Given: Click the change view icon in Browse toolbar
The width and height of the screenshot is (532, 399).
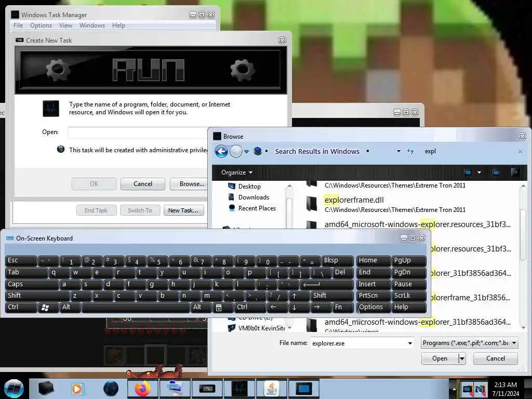Looking at the screenshot, I should (x=468, y=172).
